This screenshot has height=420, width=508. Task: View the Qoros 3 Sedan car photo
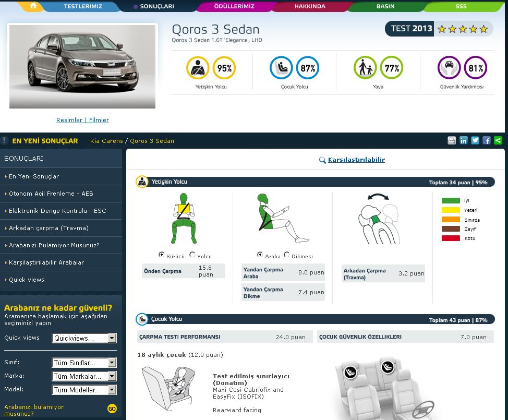82,66
